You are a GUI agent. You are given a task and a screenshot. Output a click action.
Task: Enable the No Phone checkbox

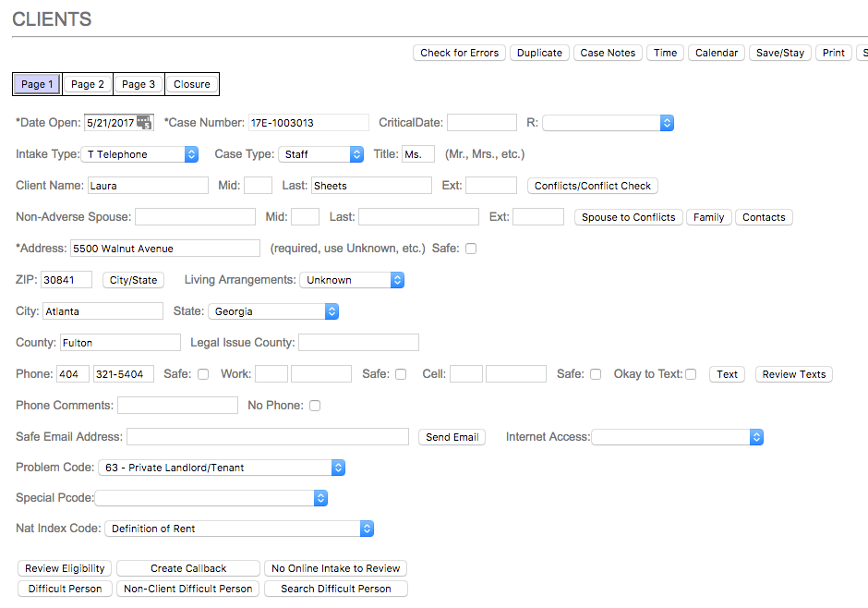(315, 406)
